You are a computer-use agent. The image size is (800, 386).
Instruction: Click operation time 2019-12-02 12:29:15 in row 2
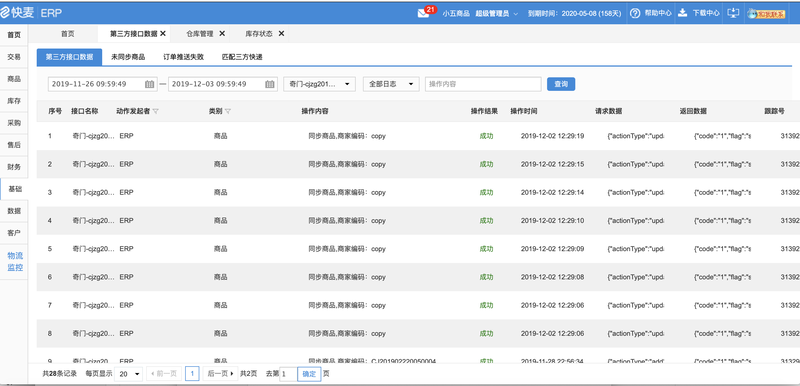click(x=553, y=164)
